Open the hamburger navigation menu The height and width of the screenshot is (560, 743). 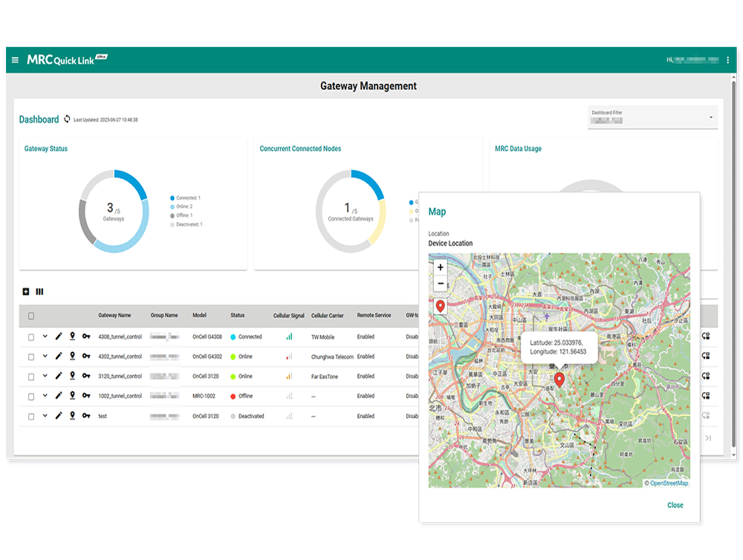(x=15, y=60)
